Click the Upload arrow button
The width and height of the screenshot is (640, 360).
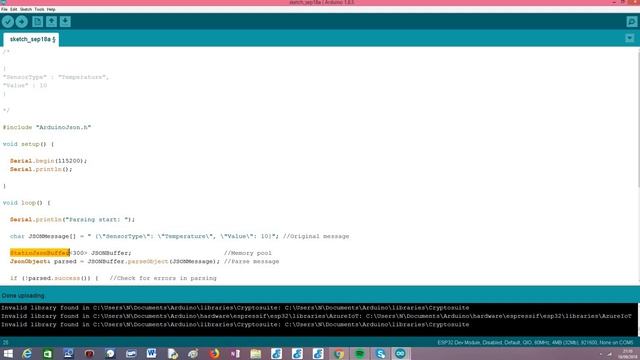[22, 22]
